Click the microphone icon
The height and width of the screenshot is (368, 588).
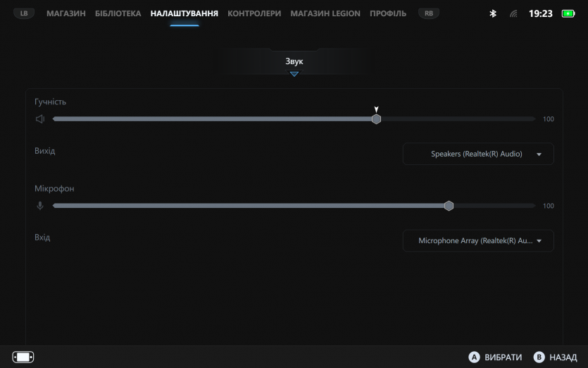tap(40, 206)
